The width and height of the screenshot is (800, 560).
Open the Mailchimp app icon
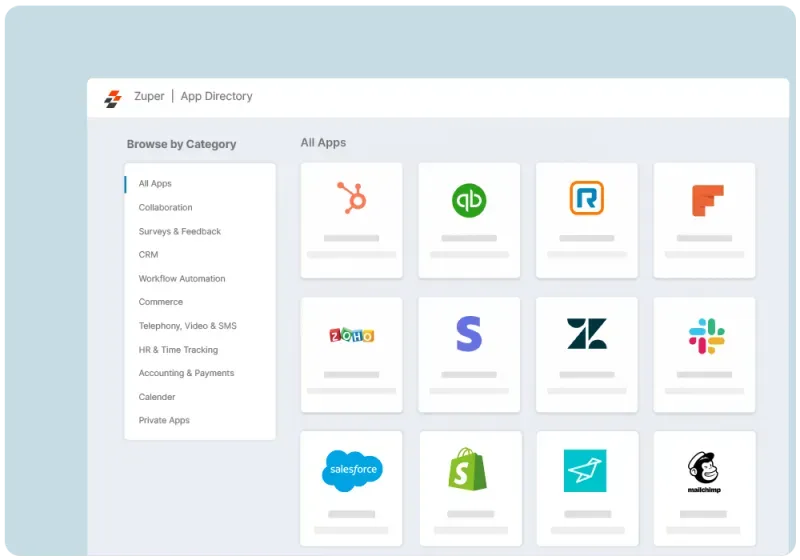point(704,472)
